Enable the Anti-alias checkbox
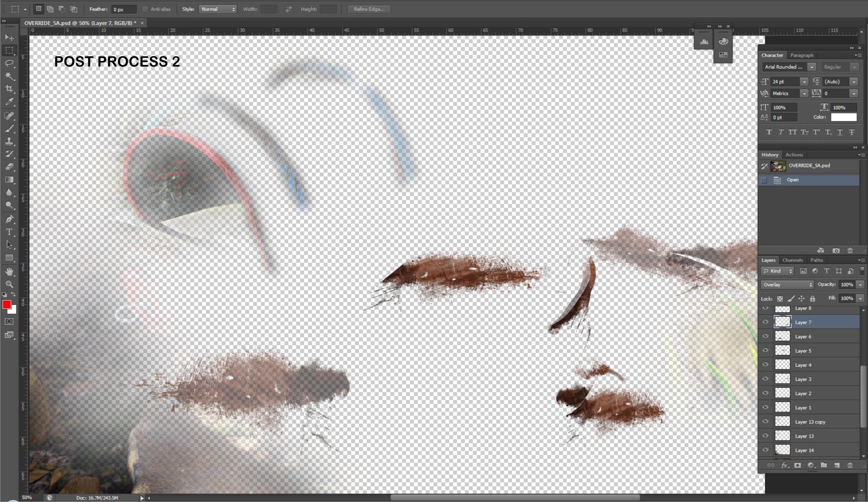868x502 pixels. 145,9
